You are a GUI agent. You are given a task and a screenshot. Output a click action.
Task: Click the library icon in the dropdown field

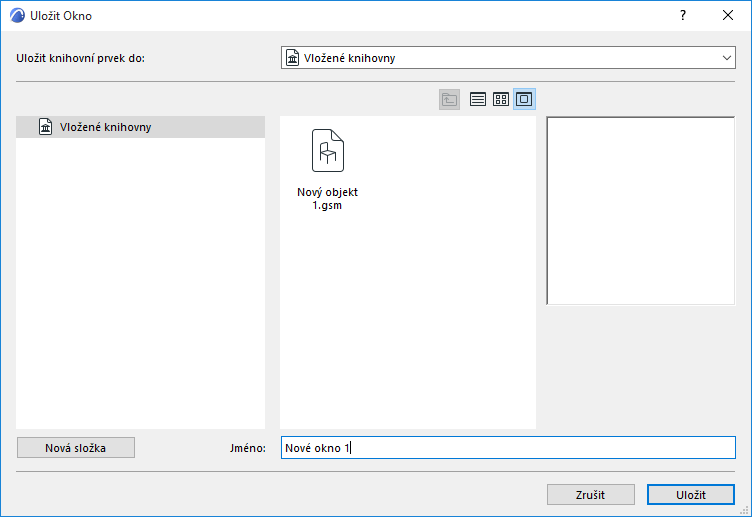point(292,58)
